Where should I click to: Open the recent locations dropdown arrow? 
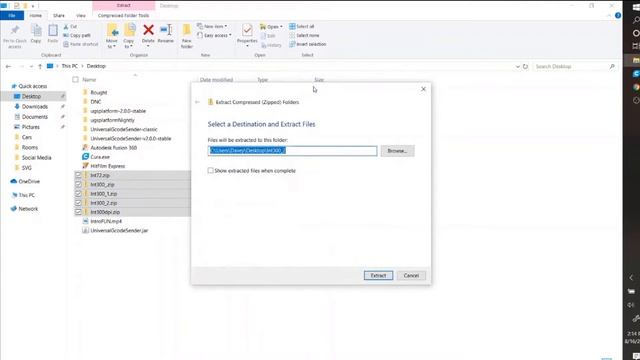click(31, 66)
